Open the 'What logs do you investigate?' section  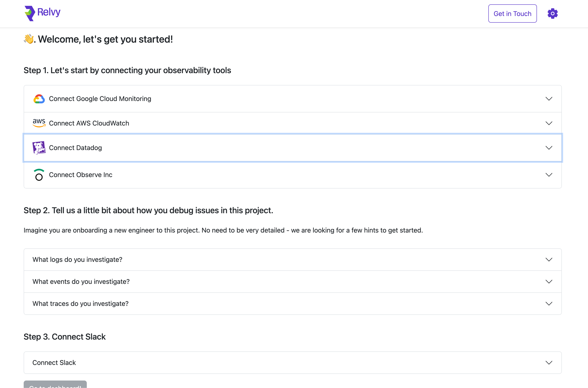tap(549, 259)
